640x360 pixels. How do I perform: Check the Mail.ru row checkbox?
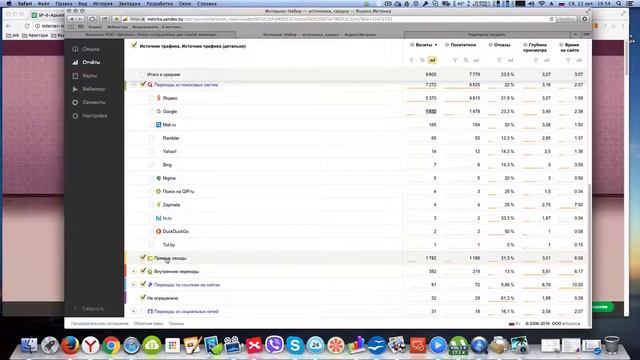[151, 125]
